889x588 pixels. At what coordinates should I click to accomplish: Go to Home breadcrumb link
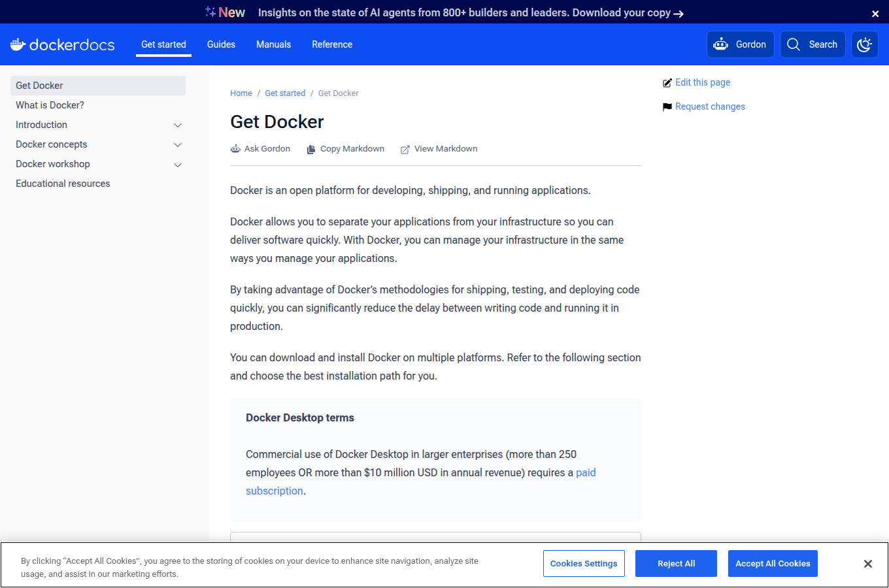point(241,93)
